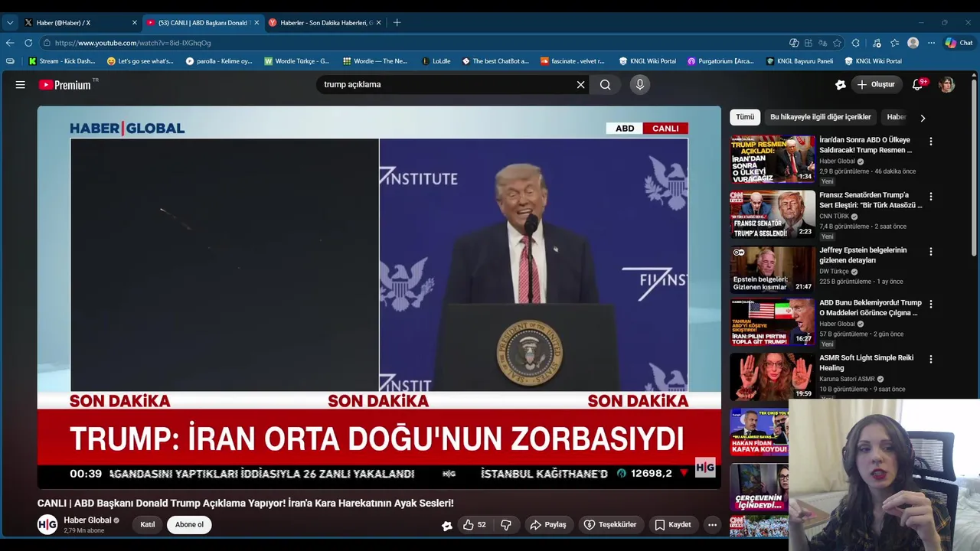
Task: Clear the search box with X
Action: coord(580,85)
